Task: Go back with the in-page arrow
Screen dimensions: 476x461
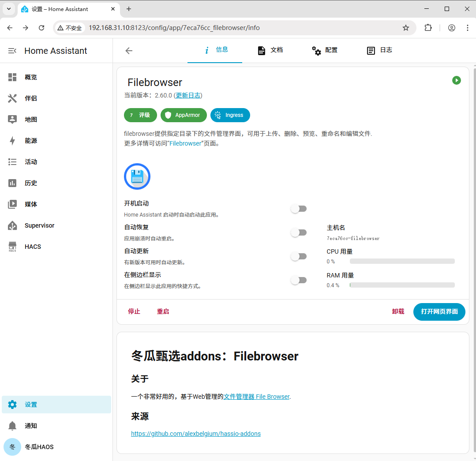Action: click(129, 51)
